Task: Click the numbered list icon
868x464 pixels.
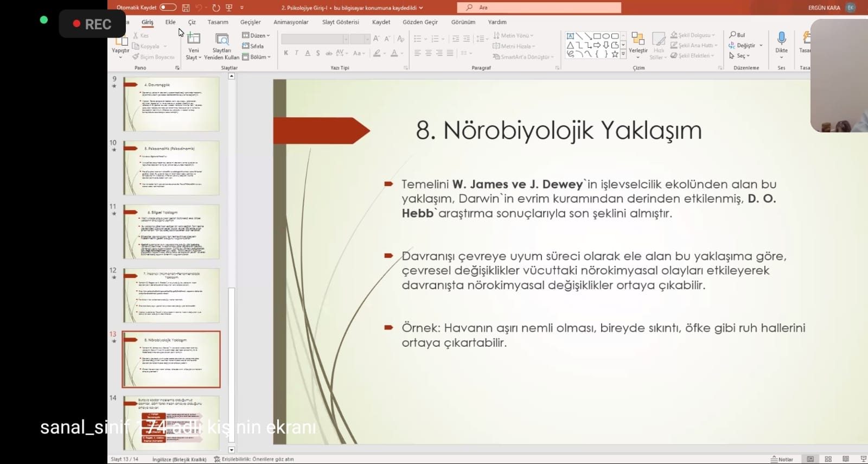Action: (x=435, y=39)
